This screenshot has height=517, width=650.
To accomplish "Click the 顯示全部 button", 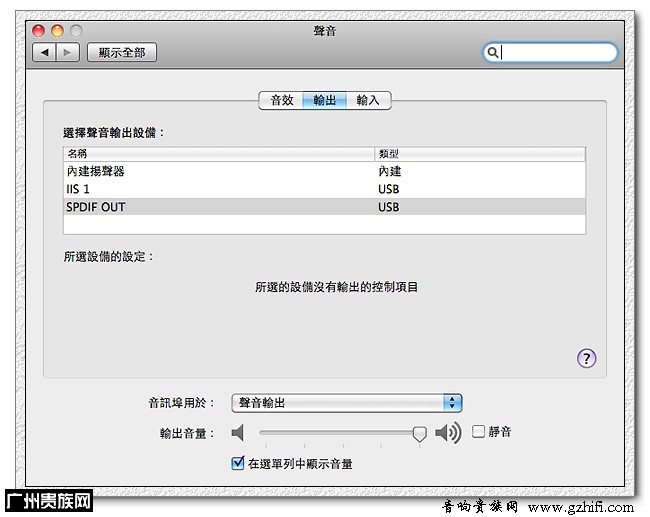I will point(122,53).
